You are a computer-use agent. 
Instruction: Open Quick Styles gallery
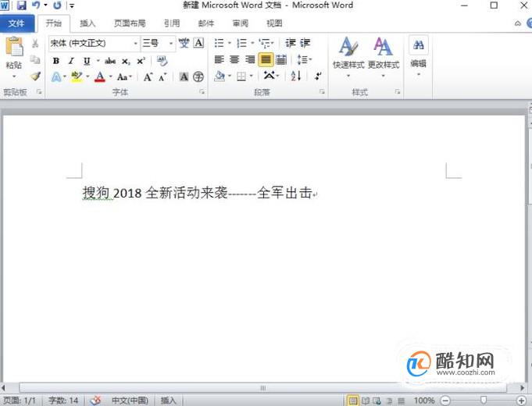click(348, 57)
